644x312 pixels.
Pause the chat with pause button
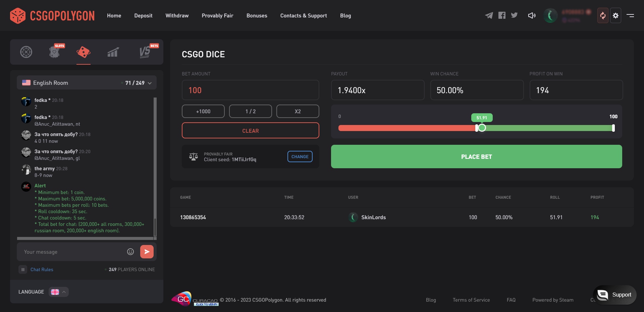click(x=23, y=269)
